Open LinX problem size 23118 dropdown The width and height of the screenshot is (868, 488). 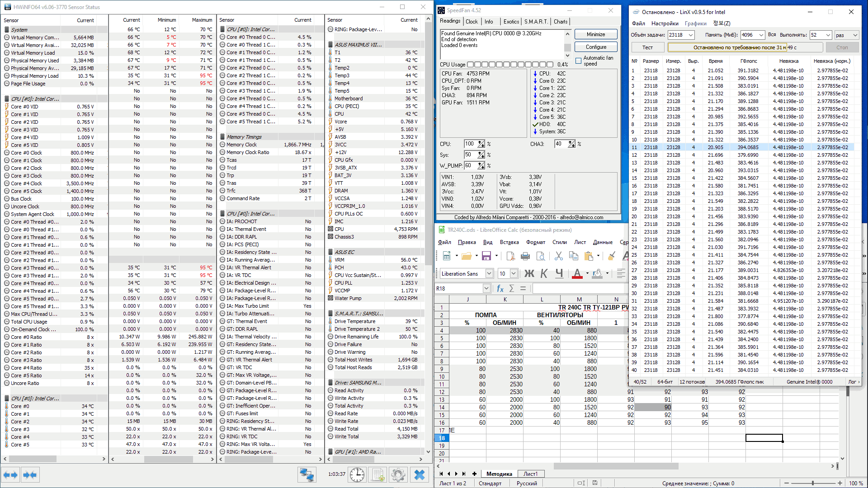[691, 35]
